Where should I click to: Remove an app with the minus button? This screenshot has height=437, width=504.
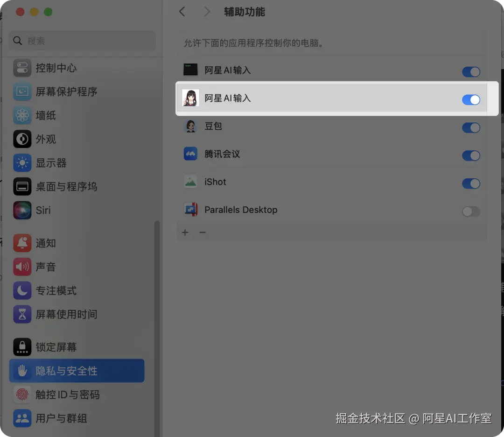202,232
